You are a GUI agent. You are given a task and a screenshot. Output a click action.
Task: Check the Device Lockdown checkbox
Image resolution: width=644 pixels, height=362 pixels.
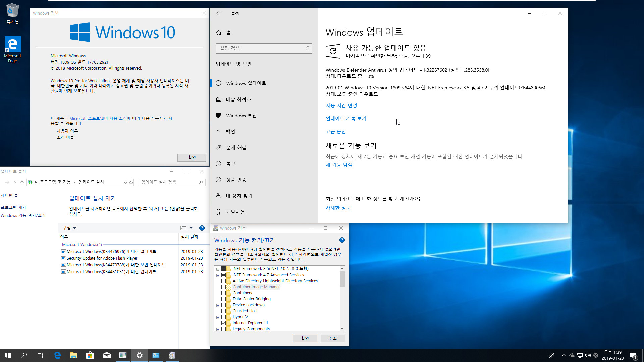click(223, 305)
